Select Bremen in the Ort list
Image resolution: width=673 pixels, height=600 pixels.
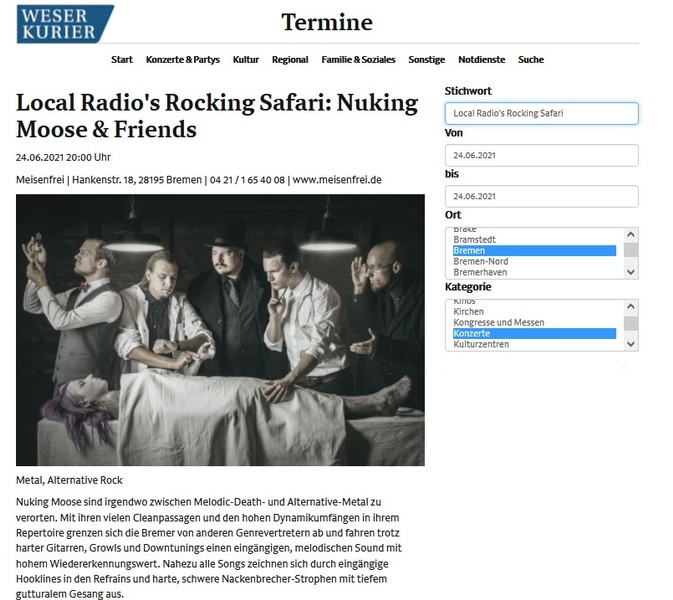pos(534,251)
